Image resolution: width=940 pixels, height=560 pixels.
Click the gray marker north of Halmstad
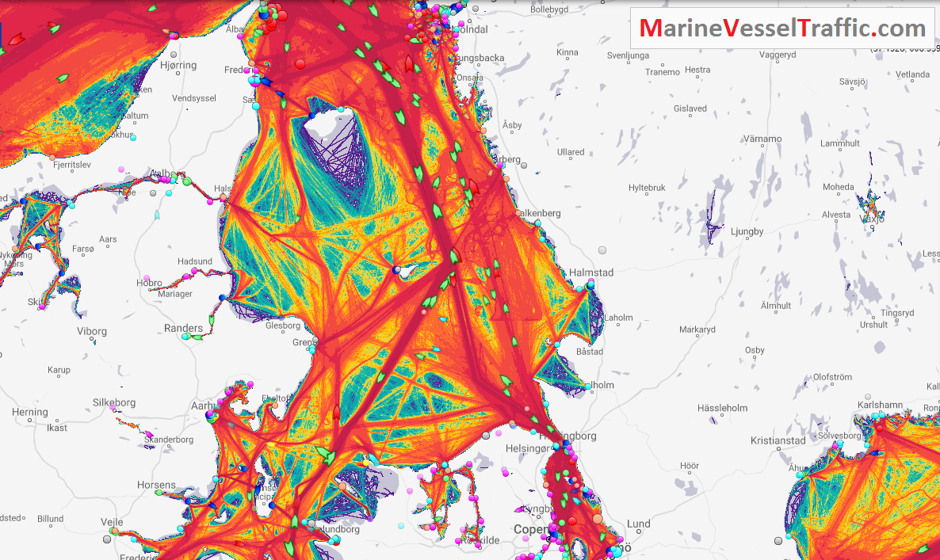602,250
